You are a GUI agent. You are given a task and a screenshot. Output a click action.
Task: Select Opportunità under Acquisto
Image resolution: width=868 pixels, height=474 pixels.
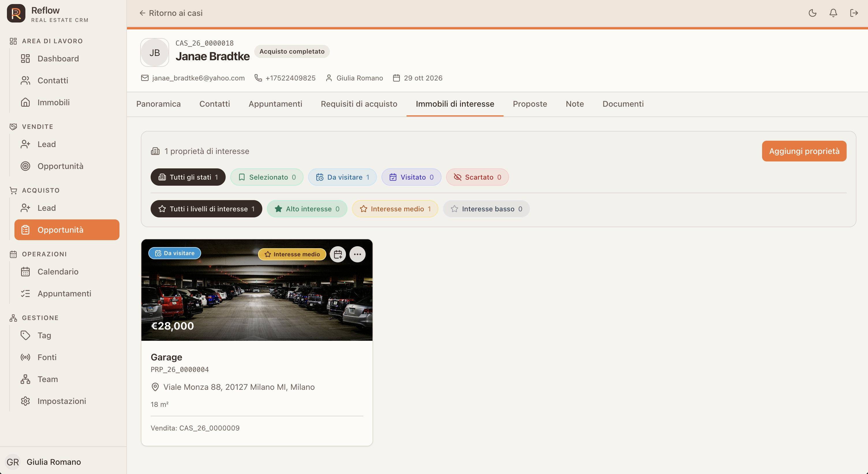point(67,230)
